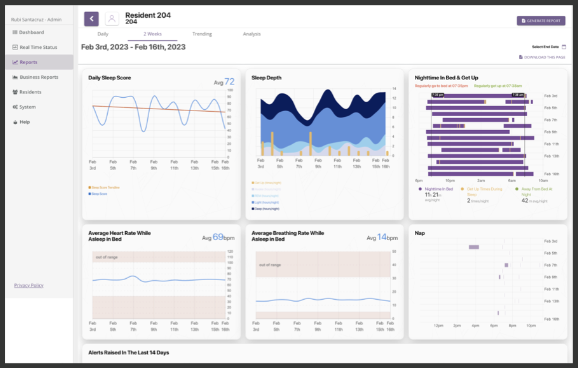Switch to the Daily tab
Image resolution: width=578 pixels, height=368 pixels.
click(103, 34)
